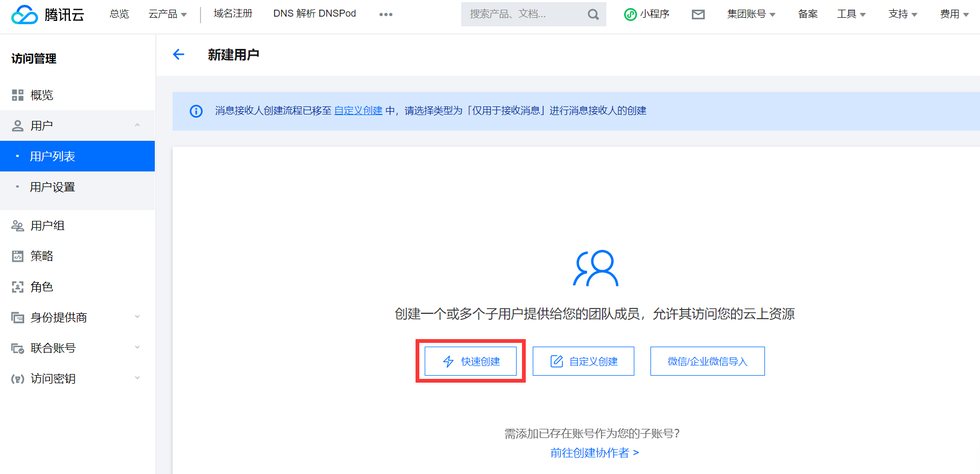Click the back arrow beside 新建用户
The image size is (980, 474).
(178, 54)
